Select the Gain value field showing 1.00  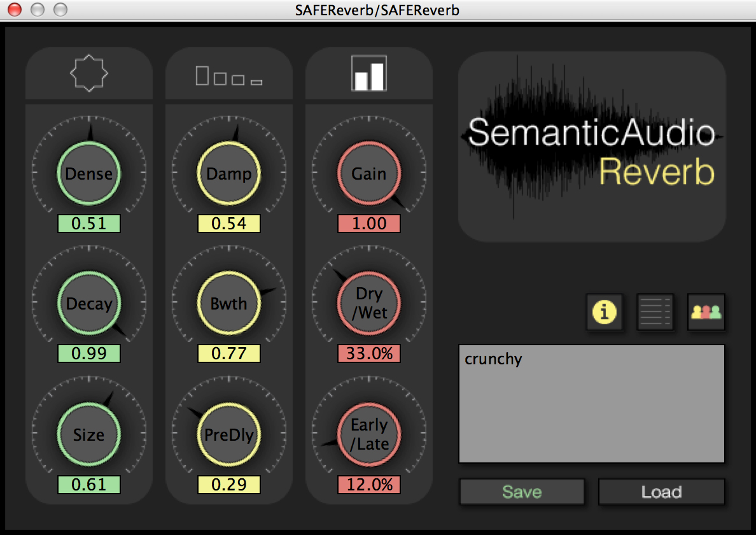pos(369,224)
